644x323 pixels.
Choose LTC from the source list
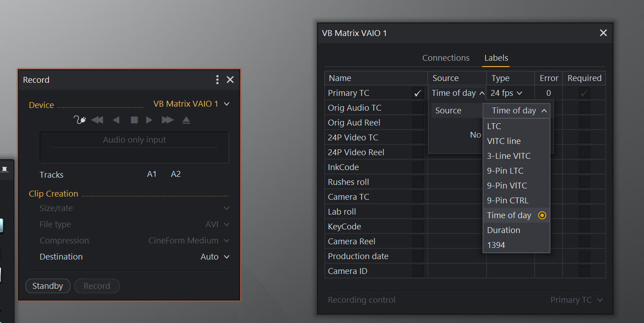[x=516, y=126]
